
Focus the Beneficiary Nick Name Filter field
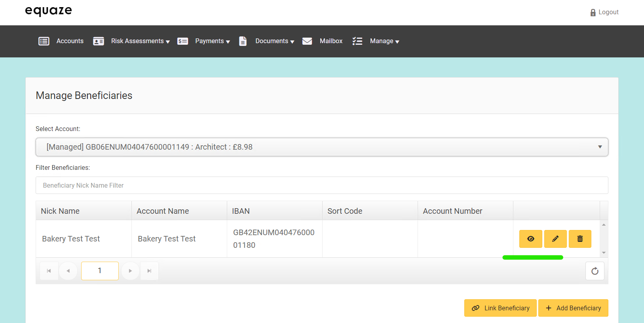[x=321, y=185]
